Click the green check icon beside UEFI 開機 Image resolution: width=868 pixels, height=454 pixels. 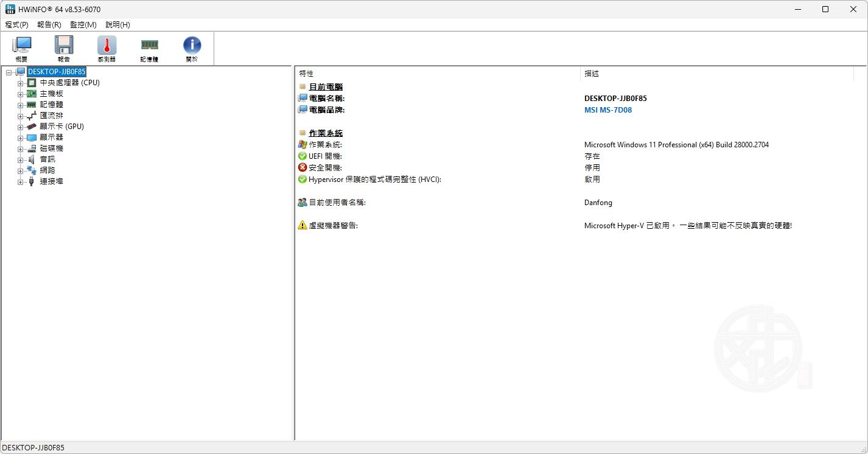click(x=303, y=156)
